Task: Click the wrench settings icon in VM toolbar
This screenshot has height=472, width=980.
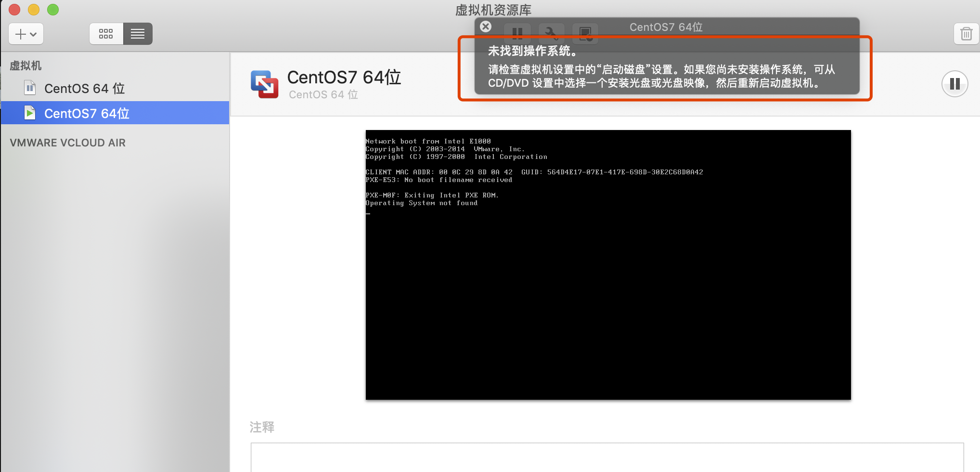Action: (x=551, y=33)
